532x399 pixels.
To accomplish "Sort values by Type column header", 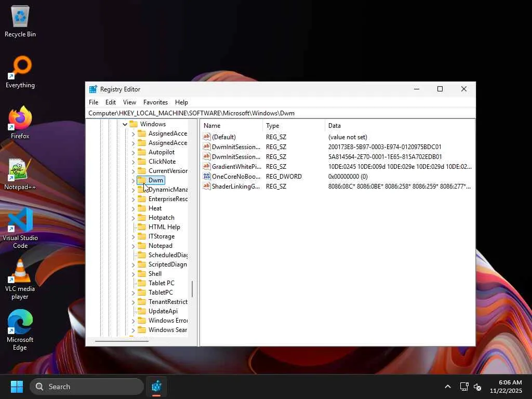I will tap(294, 126).
